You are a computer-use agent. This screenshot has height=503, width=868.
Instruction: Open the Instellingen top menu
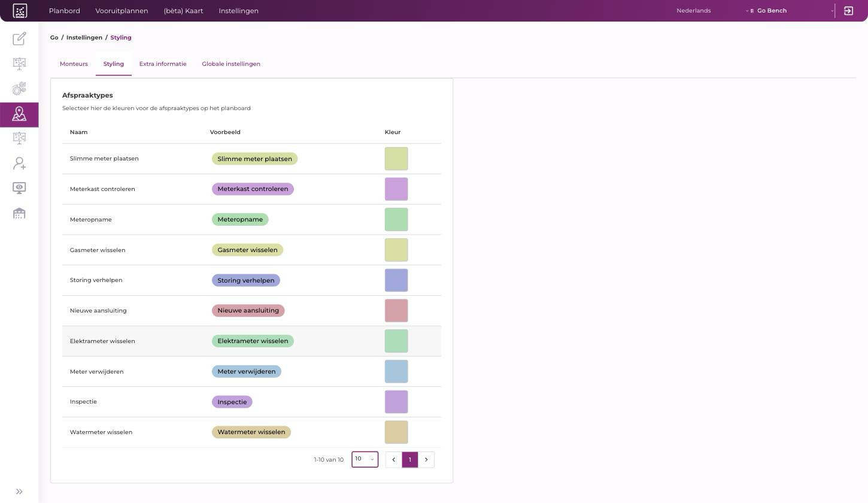238,11
